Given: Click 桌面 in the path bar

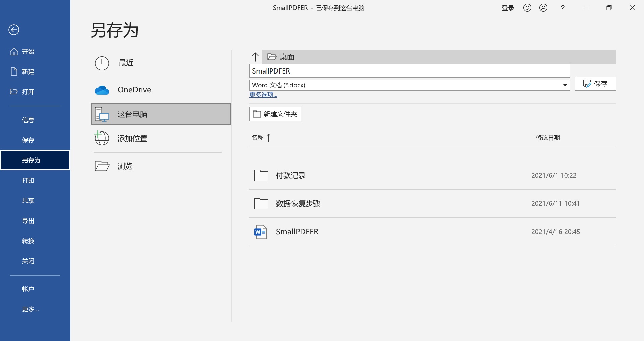Looking at the screenshot, I should point(287,57).
